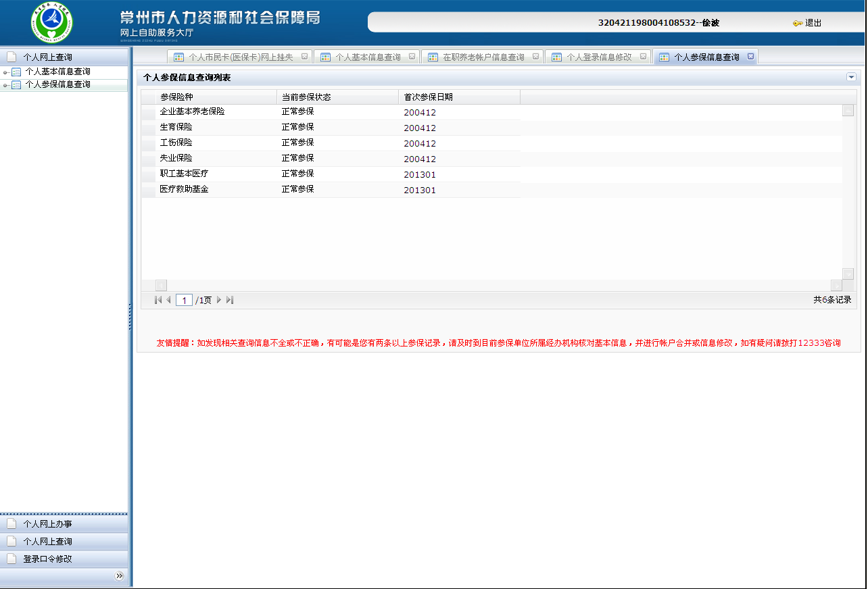
Task: Select the 生育保险 cell
Action: [216, 128]
